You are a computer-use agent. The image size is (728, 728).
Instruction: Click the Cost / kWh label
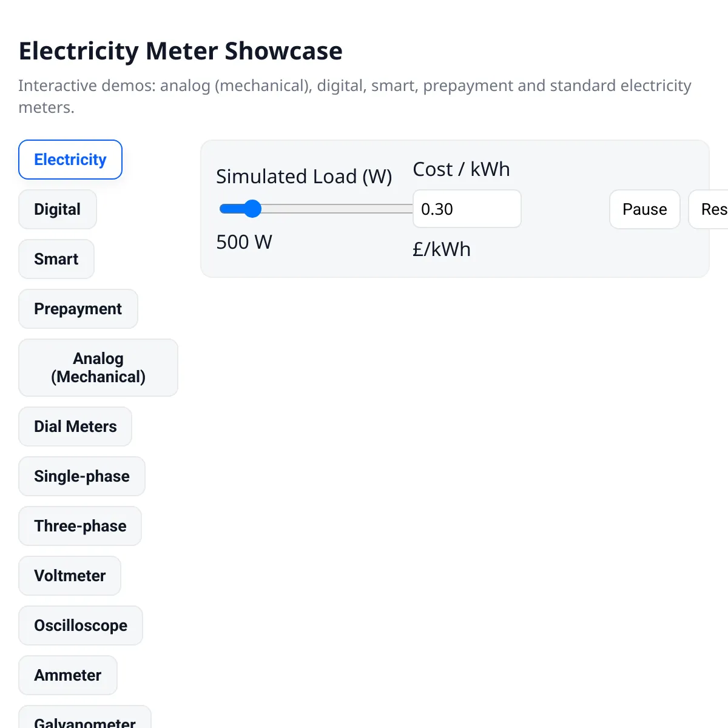[x=462, y=169]
